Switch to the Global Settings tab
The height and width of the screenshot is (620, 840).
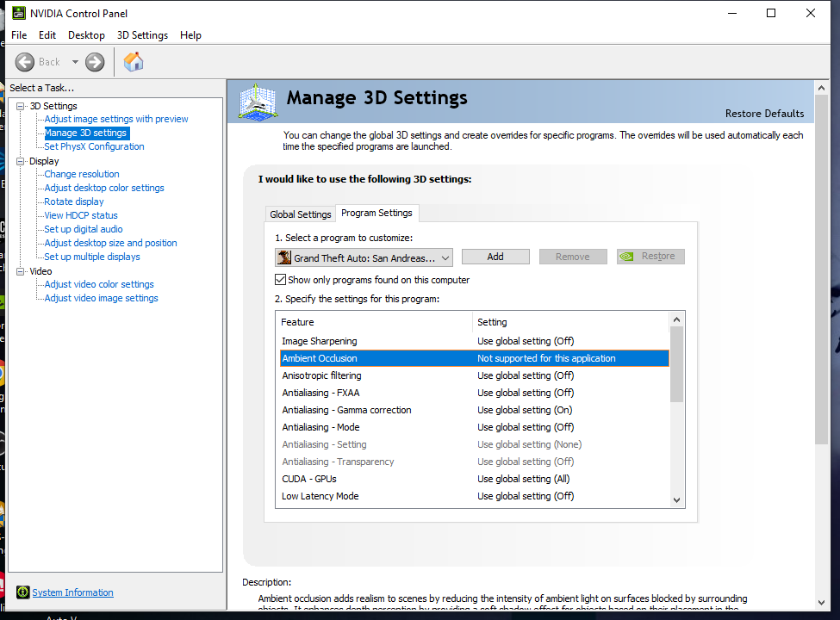point(301,214)
